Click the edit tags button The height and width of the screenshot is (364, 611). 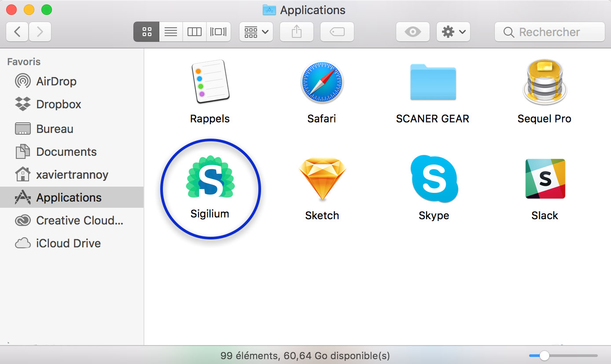point(337,32)
